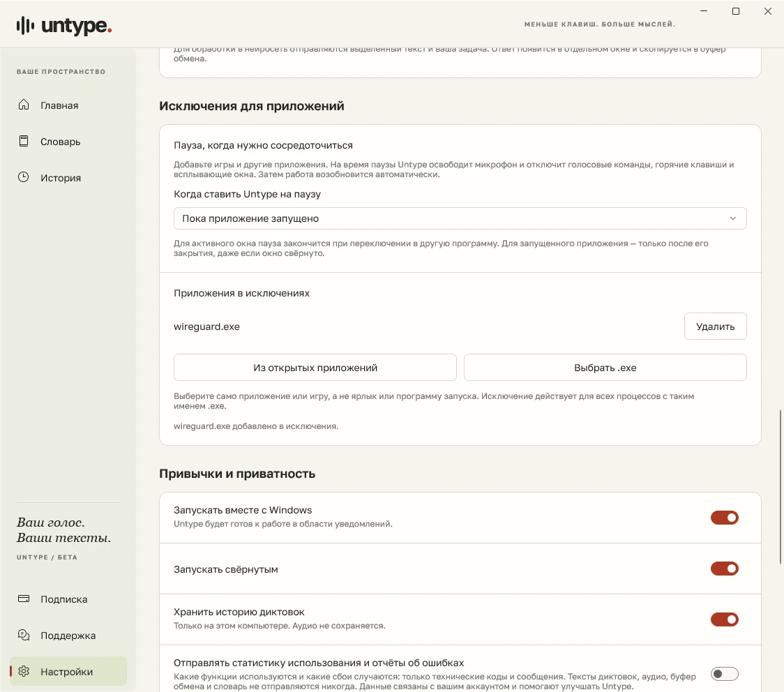Go to Главная in the sidebar

(68, 105)
